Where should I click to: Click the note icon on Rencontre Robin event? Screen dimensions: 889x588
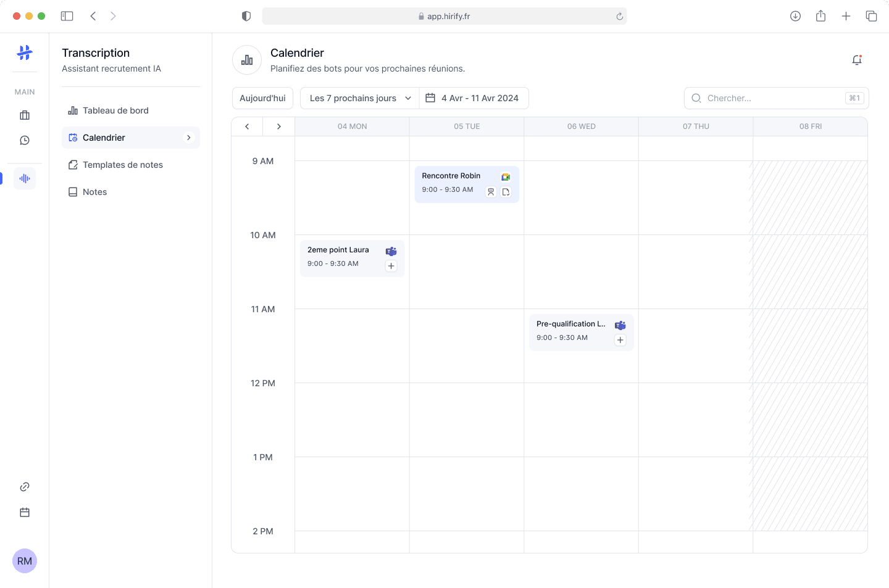506,192
